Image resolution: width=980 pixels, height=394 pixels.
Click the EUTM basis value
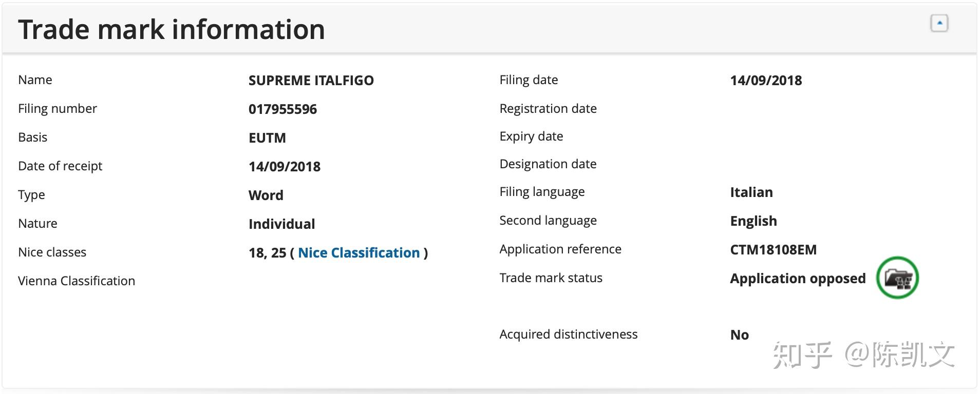267,137
